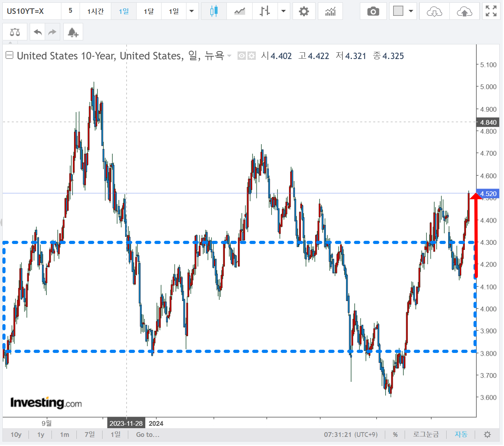Switch to area chart style

[240, 11]
